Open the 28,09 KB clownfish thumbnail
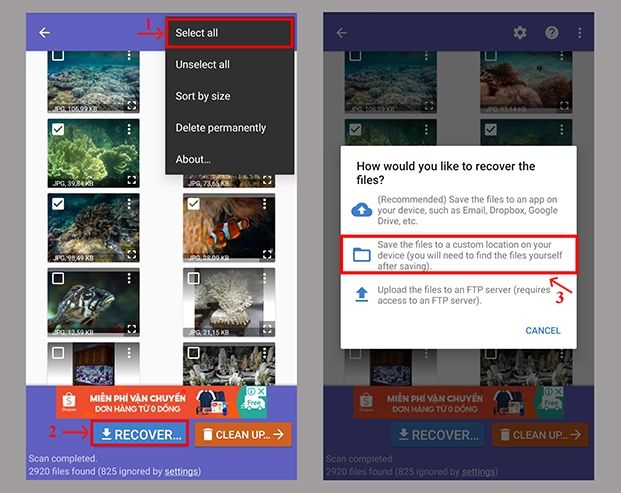 (229, 228)
